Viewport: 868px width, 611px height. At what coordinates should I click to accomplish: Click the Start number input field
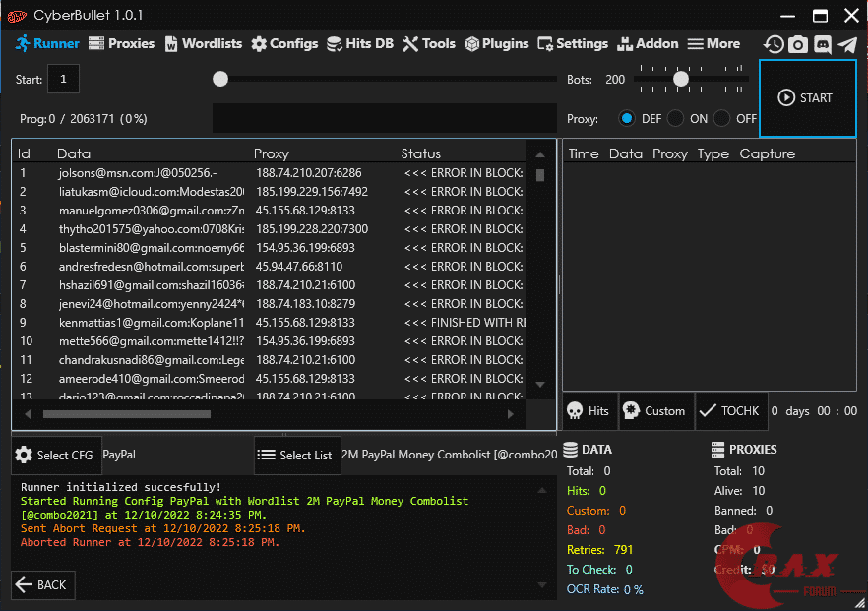64,79
